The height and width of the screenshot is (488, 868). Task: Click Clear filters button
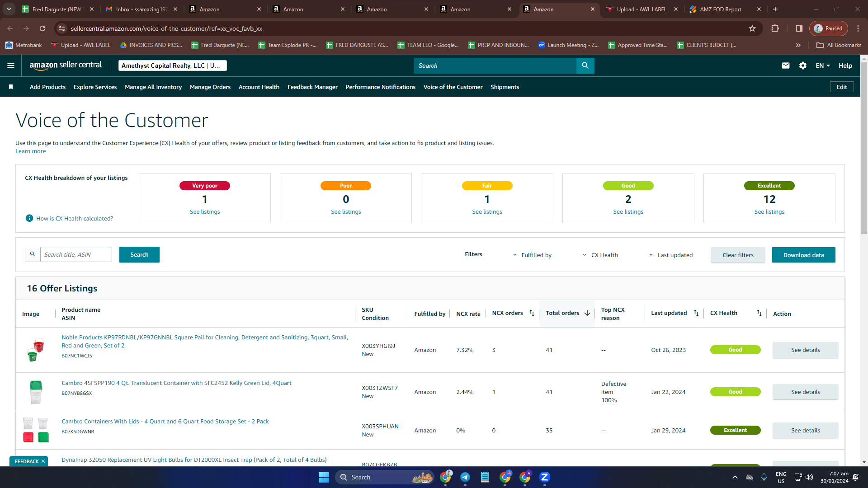click(738, 255)
